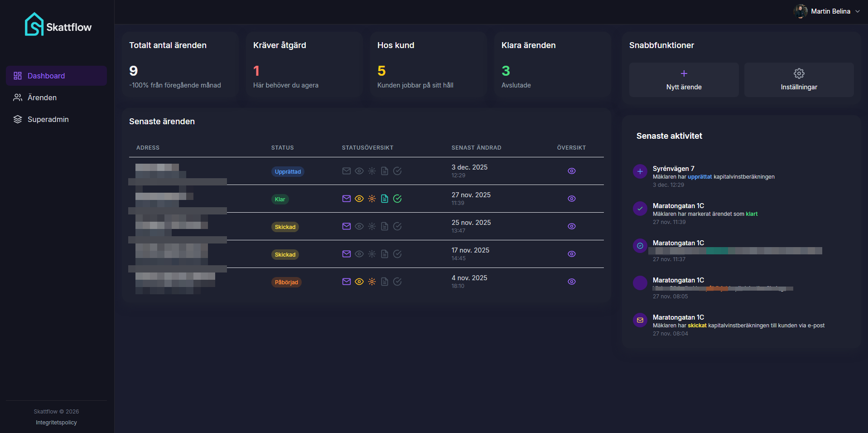Viewport: 868px width, 433px height.
Task: Click the Påbörjad status badge
Action: (x=286, y=282)
